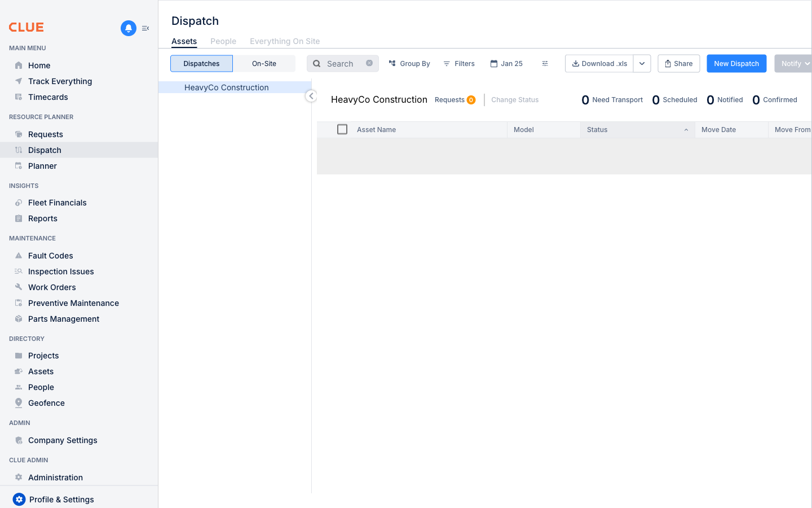Open the Group By options
Screen dimensions: 812x508
tap(409, 64)
